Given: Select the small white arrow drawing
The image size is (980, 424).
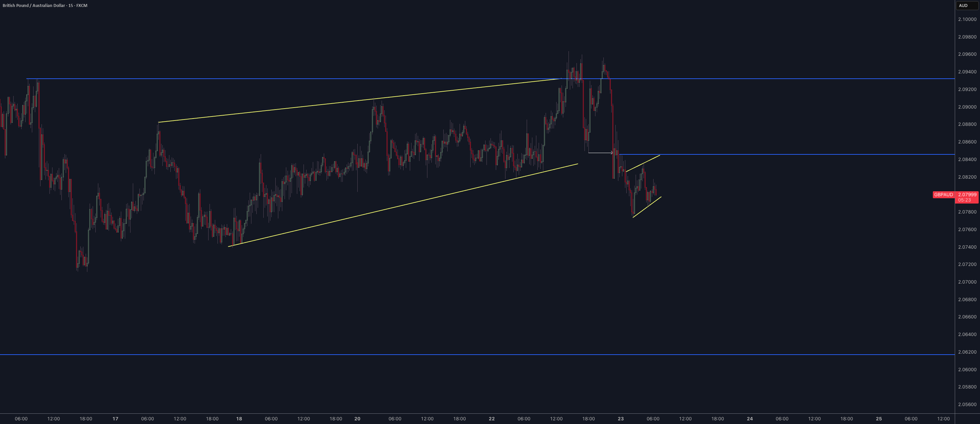Looking at the screenshot, I should click(600, 153).
